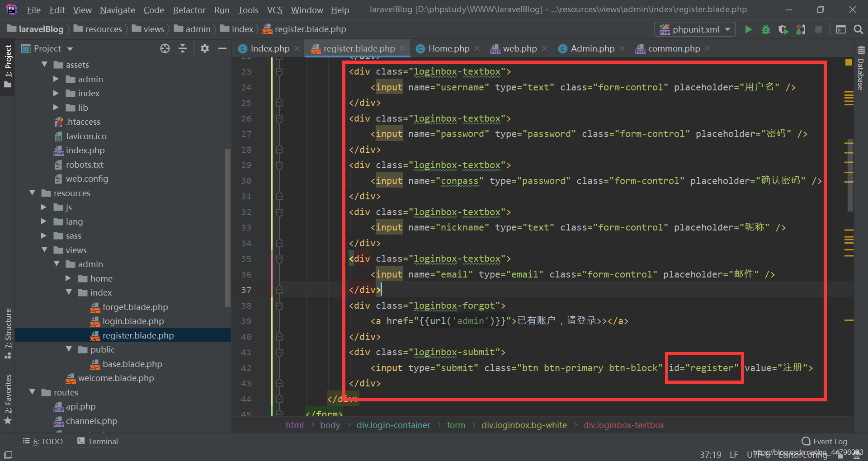The width and height of the screenshot is (868, 461).
Task: Run with coverage icon
Action: point(783,29)
